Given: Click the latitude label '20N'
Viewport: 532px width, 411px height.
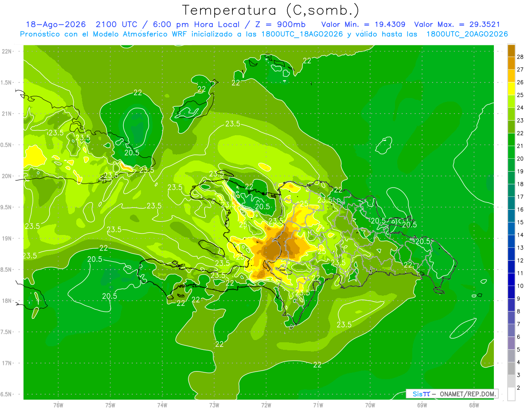Looking at the screenshot, I should click(6, 176).
